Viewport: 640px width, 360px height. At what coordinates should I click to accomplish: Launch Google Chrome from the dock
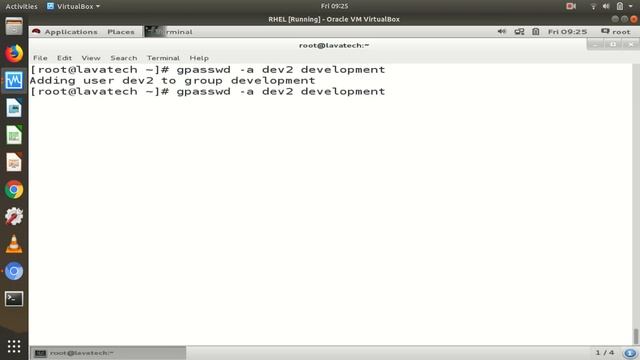(x=14, y=190)
